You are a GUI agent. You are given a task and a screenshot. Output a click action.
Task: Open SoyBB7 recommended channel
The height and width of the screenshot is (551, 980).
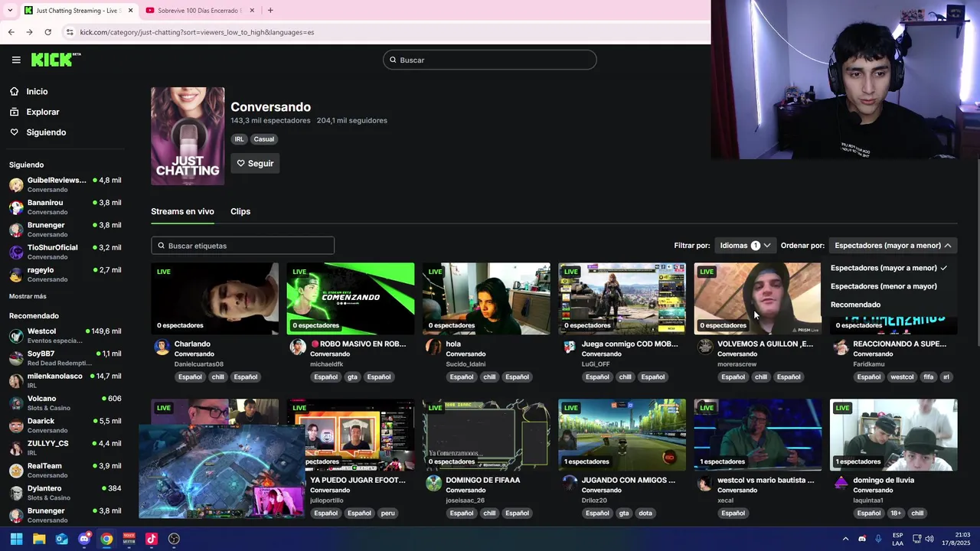pos(65,358)
